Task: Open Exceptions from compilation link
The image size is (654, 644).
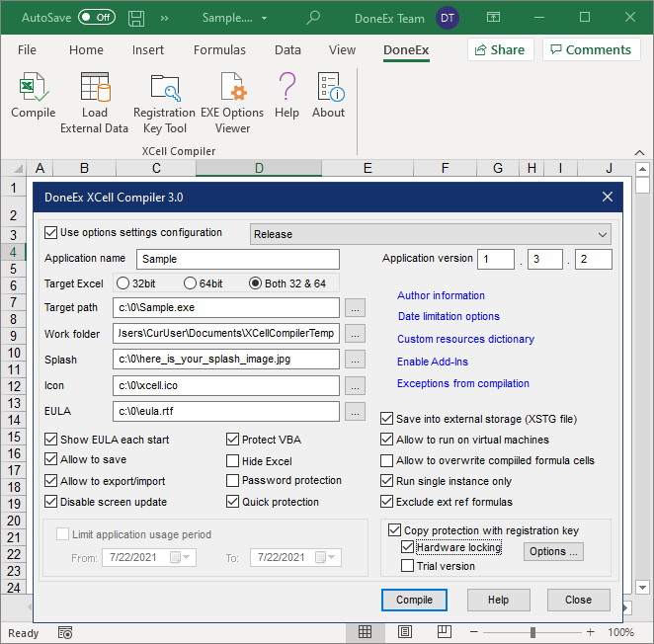Action: click(463, 383)
